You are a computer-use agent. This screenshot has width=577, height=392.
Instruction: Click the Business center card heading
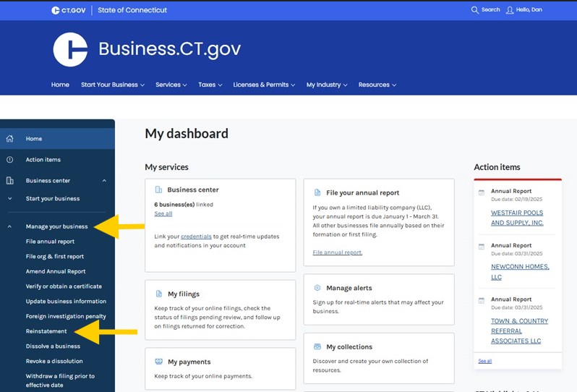193,189
